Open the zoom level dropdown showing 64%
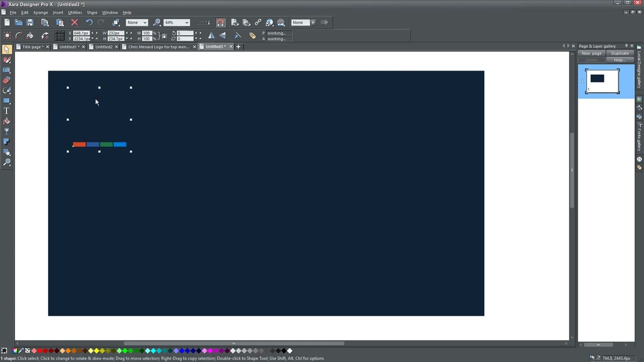This screenshot has width=644, height=362. (186, 22)
